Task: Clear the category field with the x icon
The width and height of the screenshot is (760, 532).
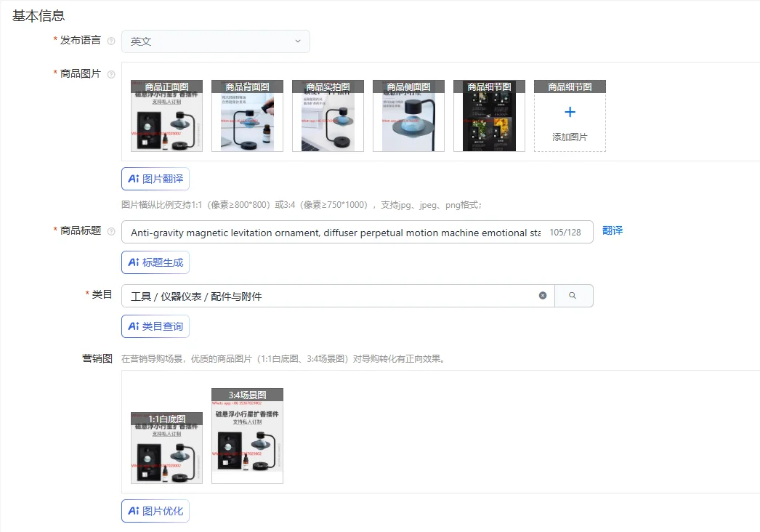Action: [x=543, y=296]
